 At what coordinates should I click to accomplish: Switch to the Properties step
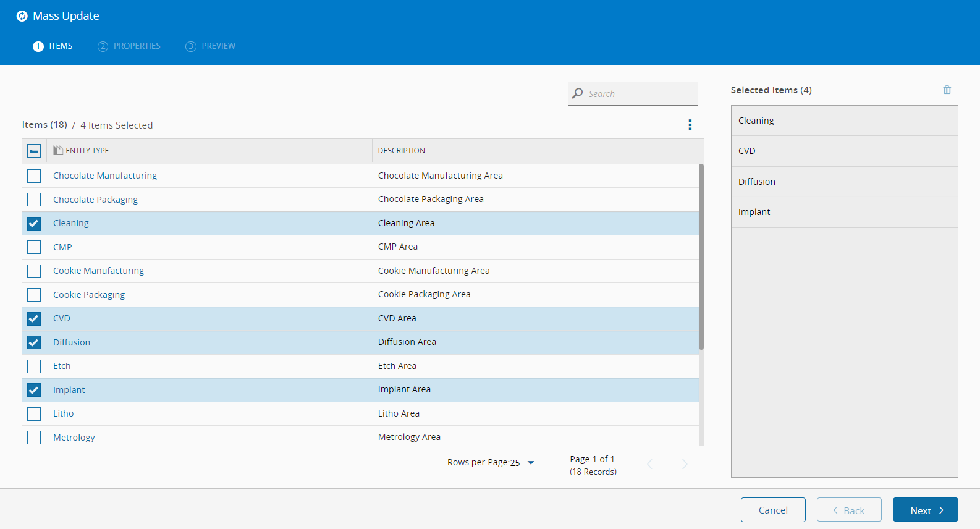point(137,46)
